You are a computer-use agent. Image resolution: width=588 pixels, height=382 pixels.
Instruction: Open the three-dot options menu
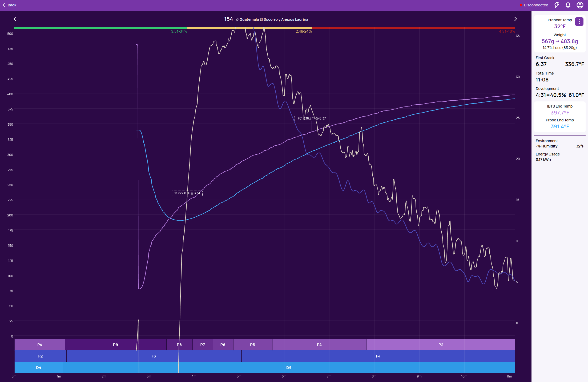click(579, 22)
